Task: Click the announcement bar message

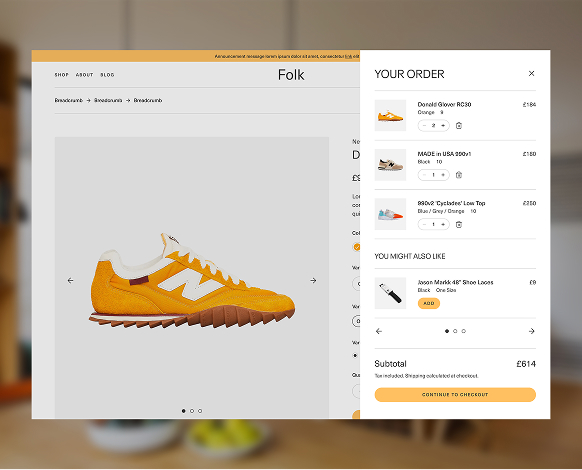Action: tap(287, 56)
